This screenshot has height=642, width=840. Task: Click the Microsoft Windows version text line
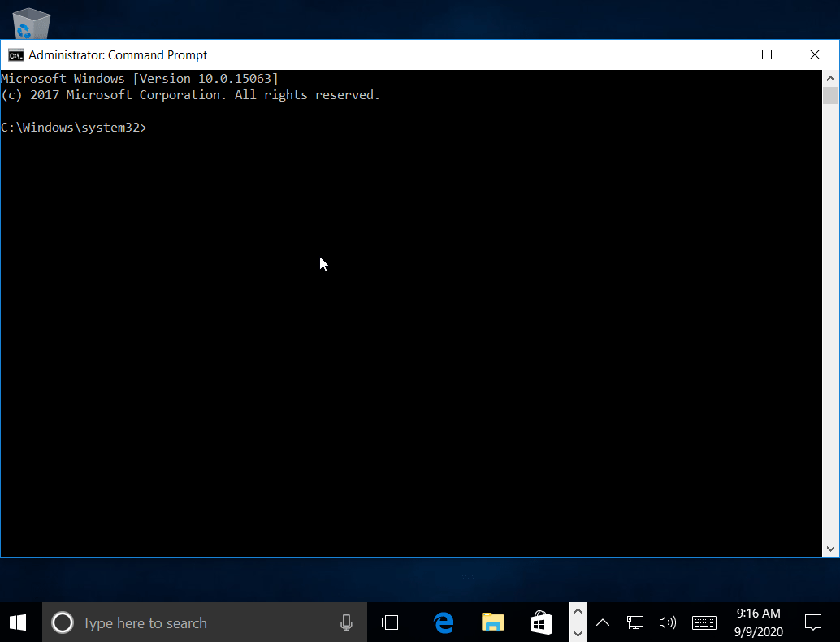click(x=139, y=79)
